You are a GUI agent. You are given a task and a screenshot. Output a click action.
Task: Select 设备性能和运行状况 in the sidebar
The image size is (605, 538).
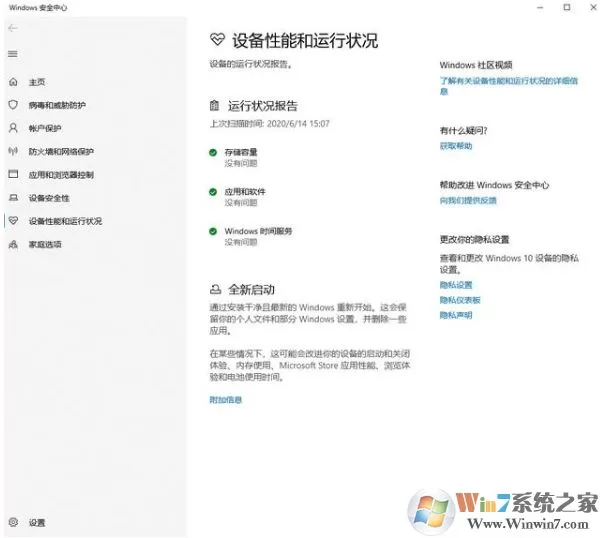coord(65,221)
